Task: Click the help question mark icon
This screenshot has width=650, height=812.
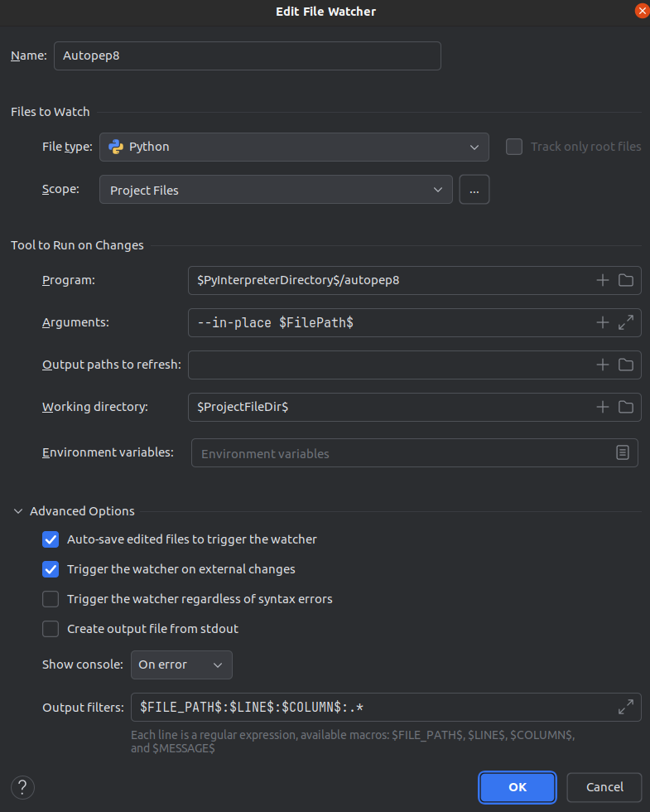Action: coord(22,787)
